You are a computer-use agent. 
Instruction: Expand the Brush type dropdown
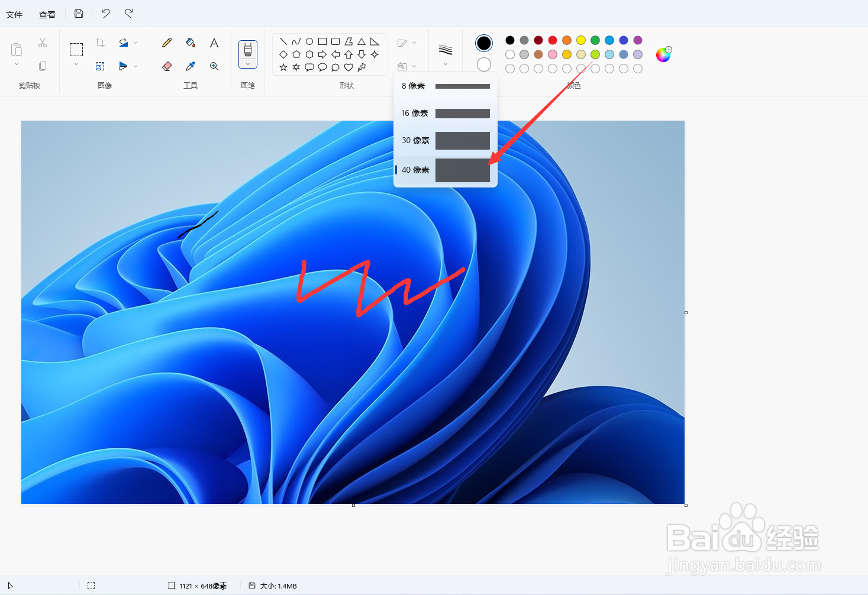(248, 64)
